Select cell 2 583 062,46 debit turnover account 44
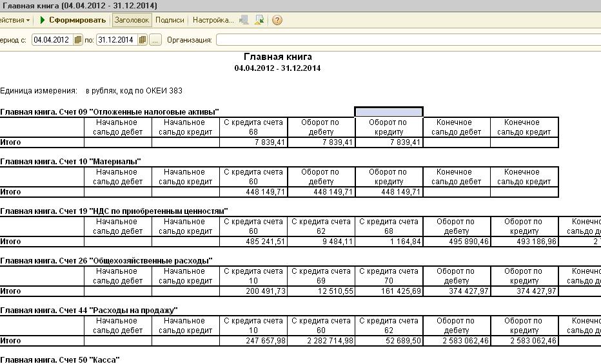This screenshot has height=364, width=601. pos(457,341)
